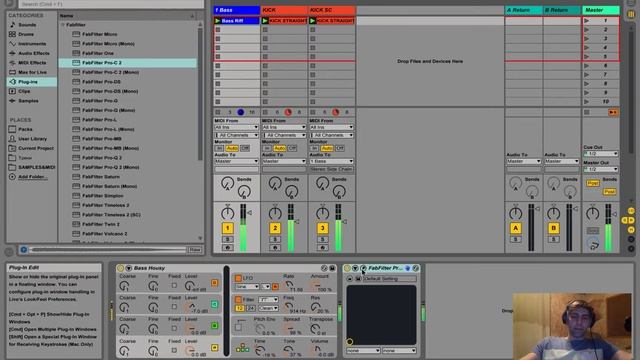The height and width of the screenshot is (360, 640).
Task: Set KICK track monitor to Off
Action: pos(292,148)
